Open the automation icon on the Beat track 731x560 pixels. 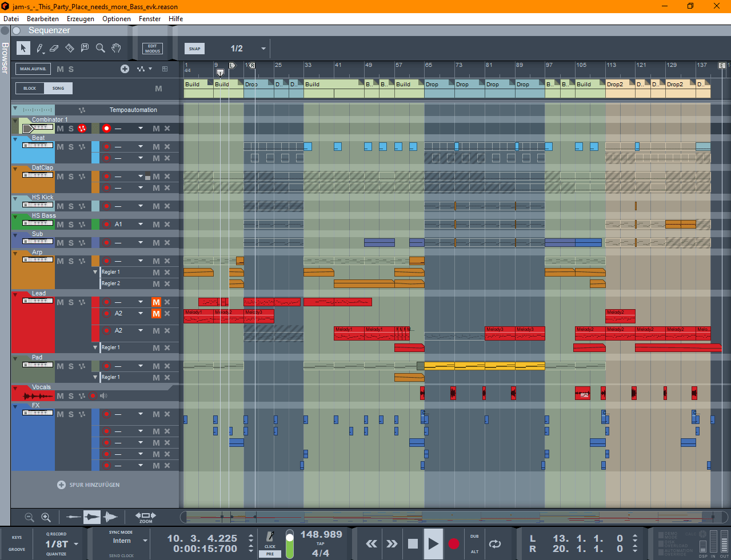[82, 147]
